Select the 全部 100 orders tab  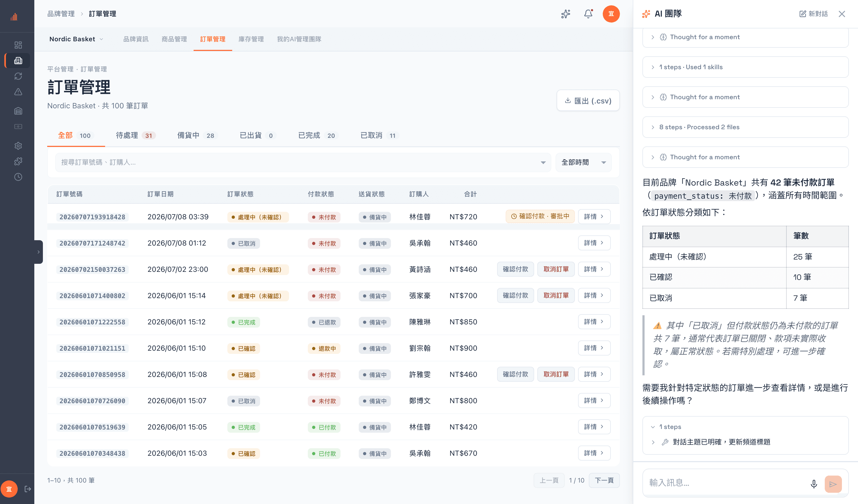click(76, 136)
